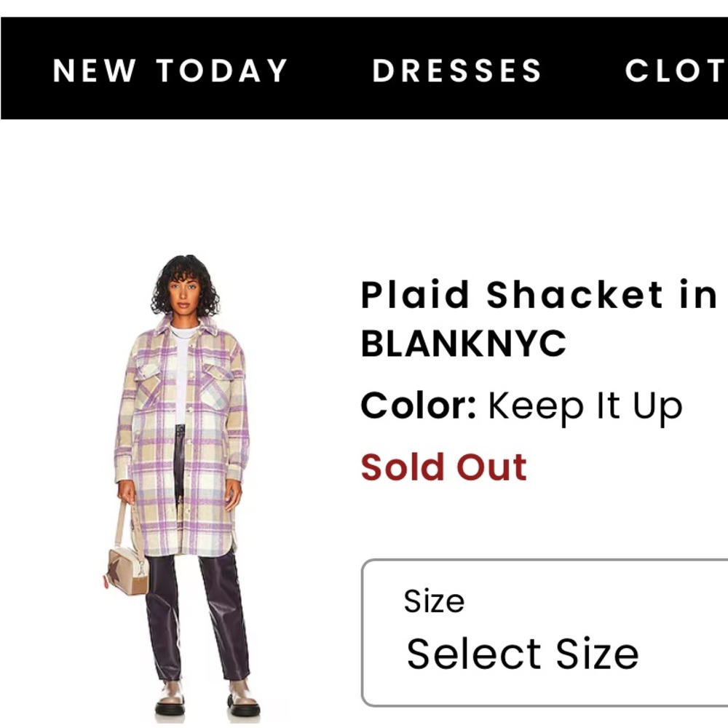The width and height of the screenshot is (728, 728).
Task: Open the CLOTHING navigation item
Action: (677, 71)
